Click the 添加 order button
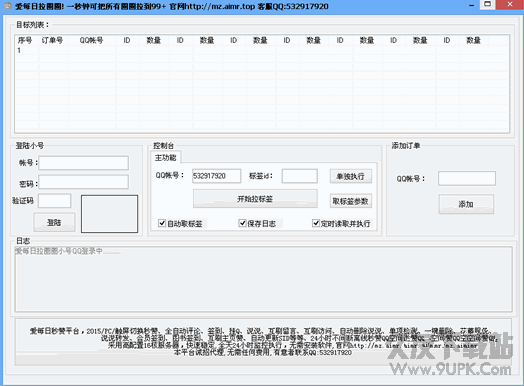The image size is (524, 386). tap(466, 204)
